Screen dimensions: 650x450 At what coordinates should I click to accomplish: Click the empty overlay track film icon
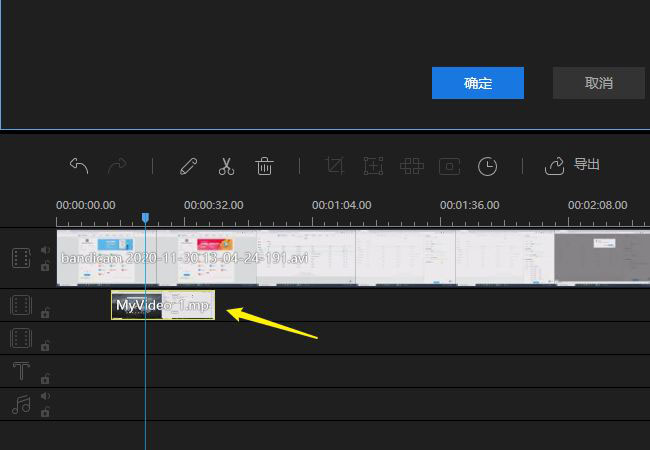coord(21,338)
